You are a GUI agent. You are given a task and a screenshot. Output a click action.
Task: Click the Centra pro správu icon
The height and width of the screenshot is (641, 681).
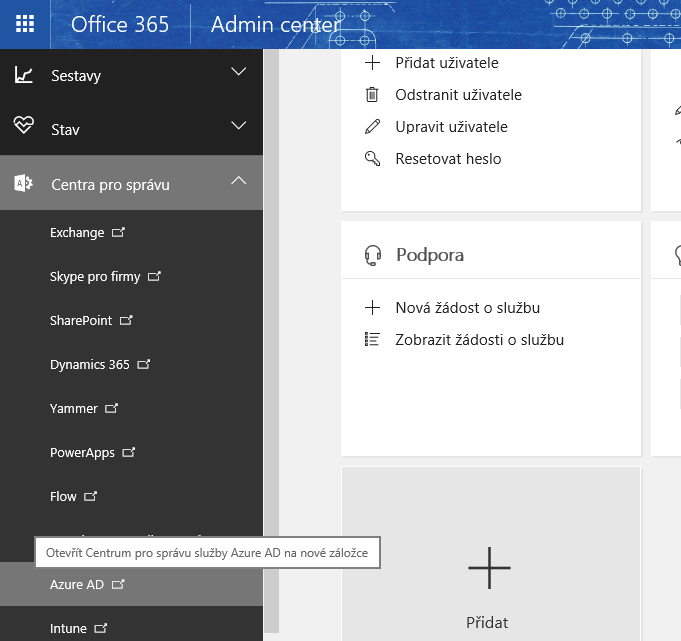23,183
